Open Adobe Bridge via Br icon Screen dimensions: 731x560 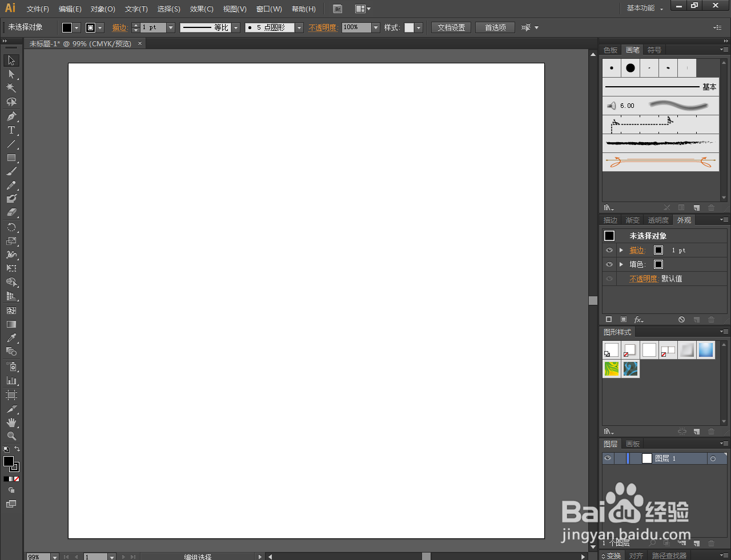[338, 9]
